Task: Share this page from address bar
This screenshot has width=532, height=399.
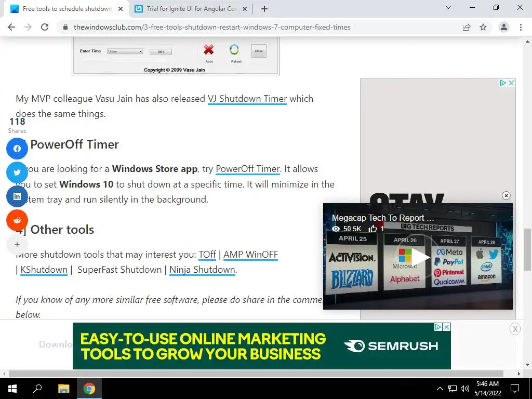Action: point(467,27)
